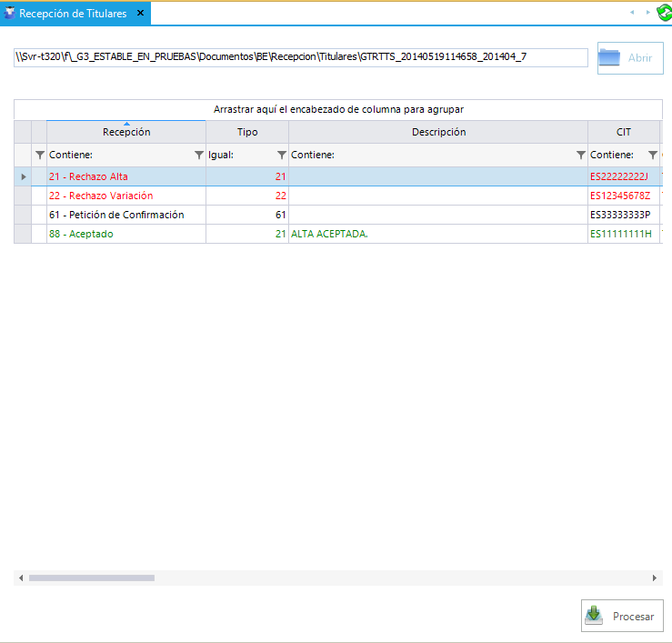Sort by the Tipo column header
Viewport: 672px width, 643px height.
tap(247, 132)
